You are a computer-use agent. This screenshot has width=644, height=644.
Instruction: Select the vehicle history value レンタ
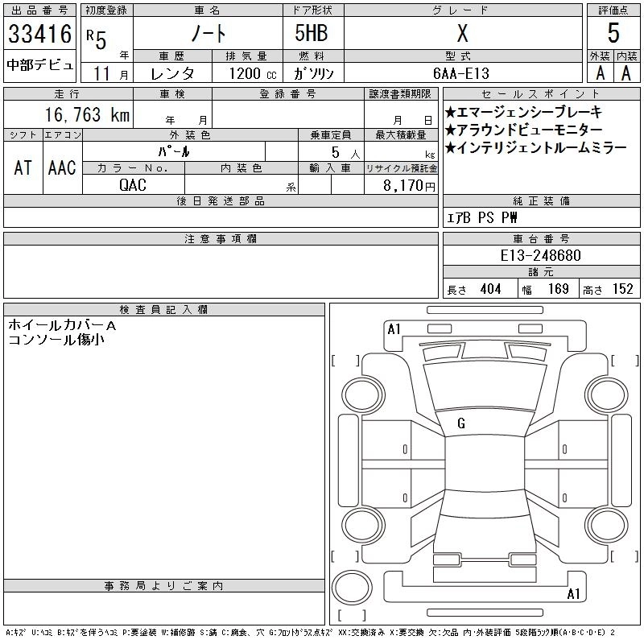[172, 73]
